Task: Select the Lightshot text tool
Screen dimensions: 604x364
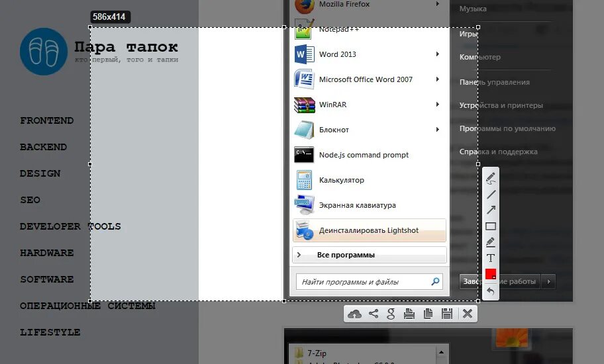Action: click(490, 258)
